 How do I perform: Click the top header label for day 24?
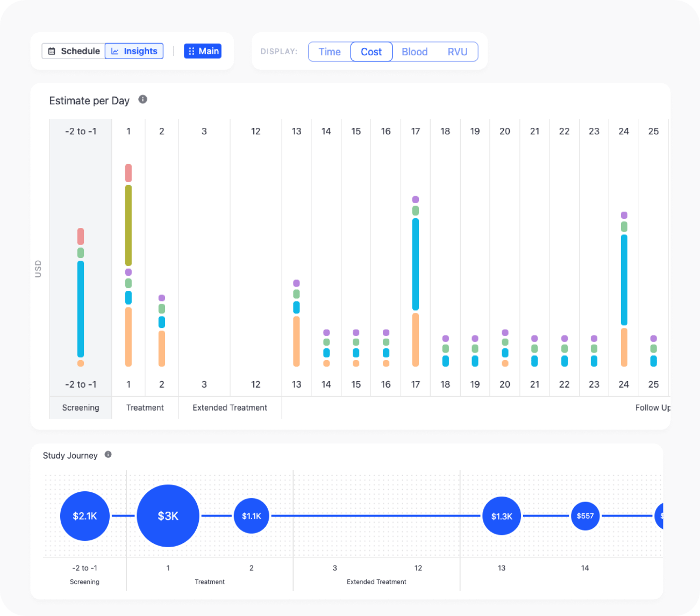pos(624,131)
